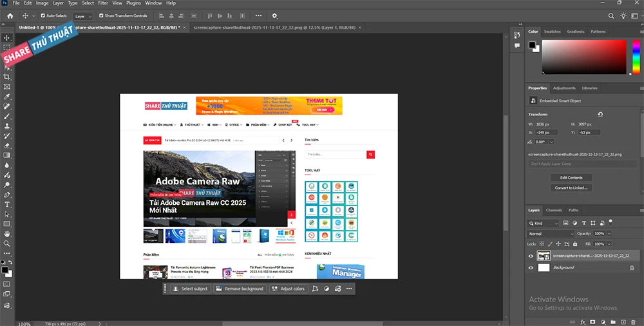
Task: Open the layer filter Kind dropdown
Action: coord(543,223)
